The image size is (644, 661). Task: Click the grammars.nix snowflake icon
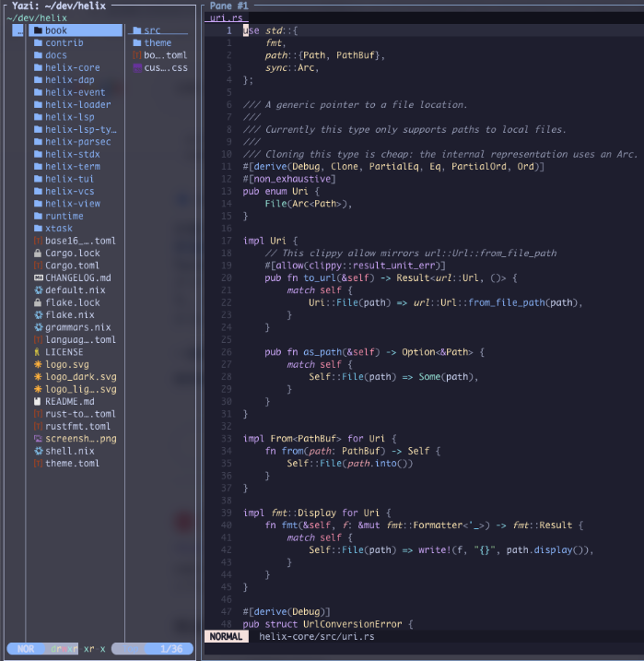point(39,327)
